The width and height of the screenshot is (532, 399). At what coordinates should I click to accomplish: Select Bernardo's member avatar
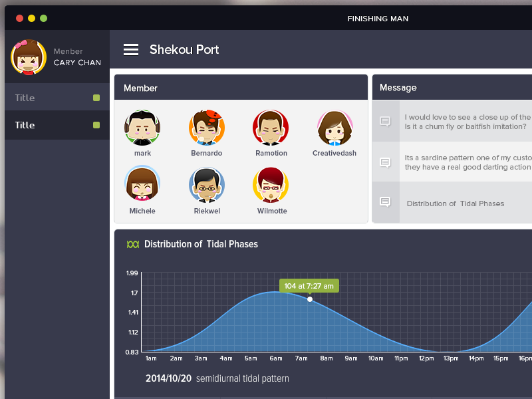pos(206,128)
